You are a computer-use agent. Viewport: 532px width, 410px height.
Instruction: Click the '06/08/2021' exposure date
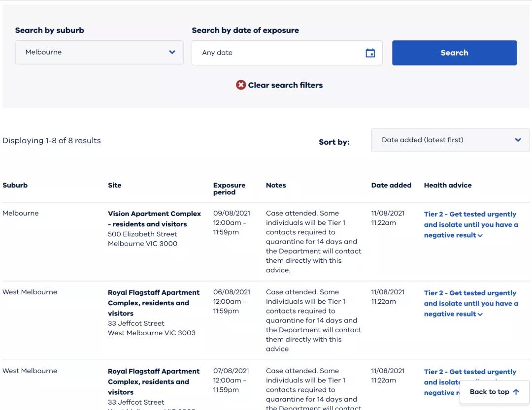tap(232, 292)
